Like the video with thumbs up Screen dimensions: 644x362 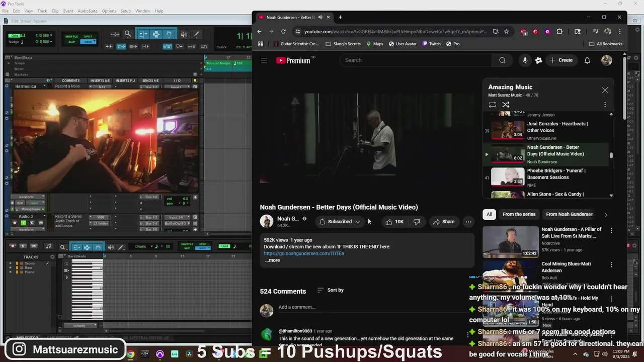coord(394,222)
